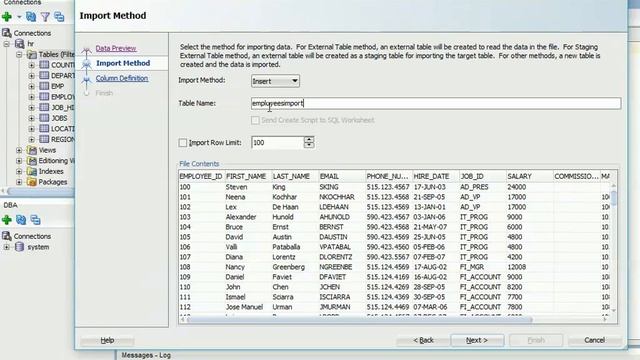
Task: Click the COUNTRIES table icon
Action: [x=44, y=64]
